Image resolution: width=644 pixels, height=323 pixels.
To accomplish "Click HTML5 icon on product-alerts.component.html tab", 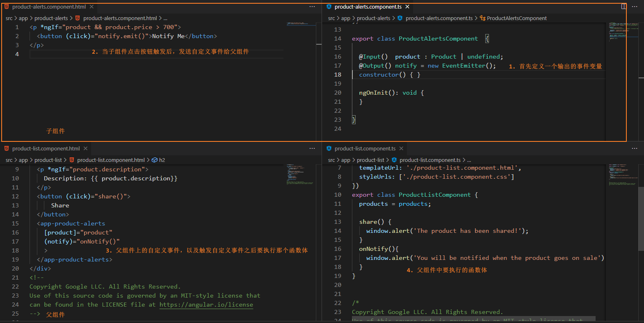I will (7, 7).
